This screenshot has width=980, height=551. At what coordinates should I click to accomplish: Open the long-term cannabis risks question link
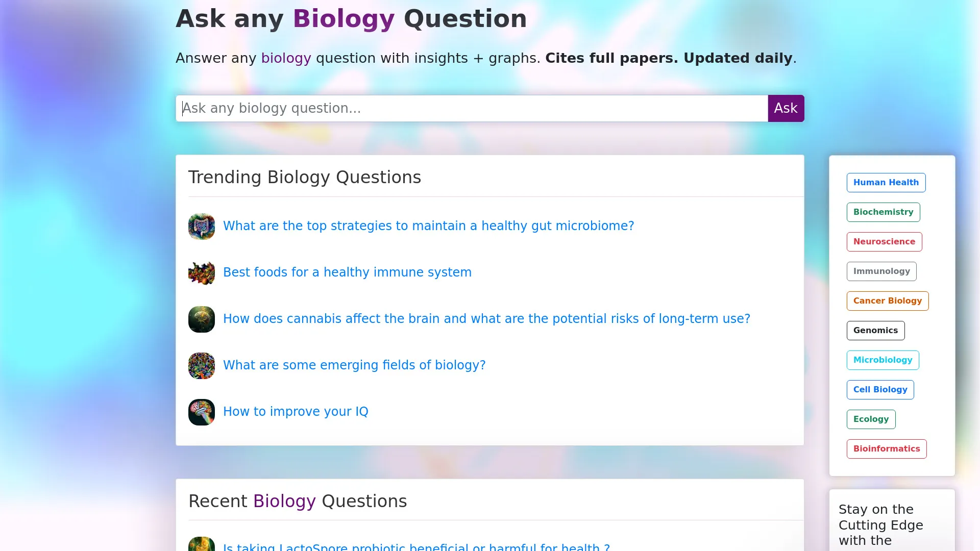coord(486,318)
